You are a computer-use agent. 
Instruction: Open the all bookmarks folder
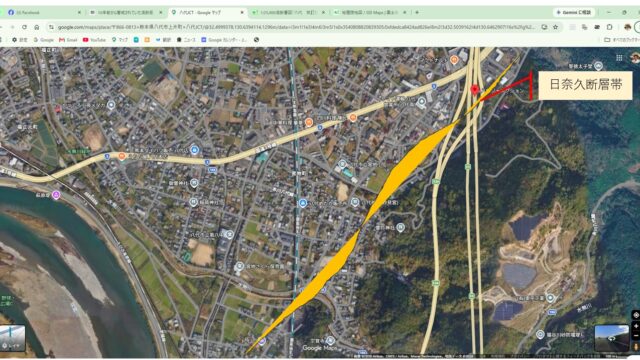coord(621,40)
